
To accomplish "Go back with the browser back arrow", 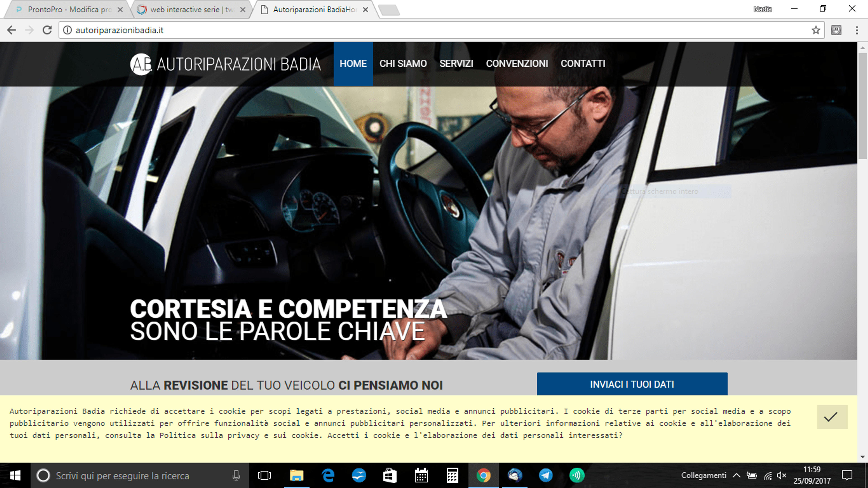I will pyautogui.click(x=12, y=30).
